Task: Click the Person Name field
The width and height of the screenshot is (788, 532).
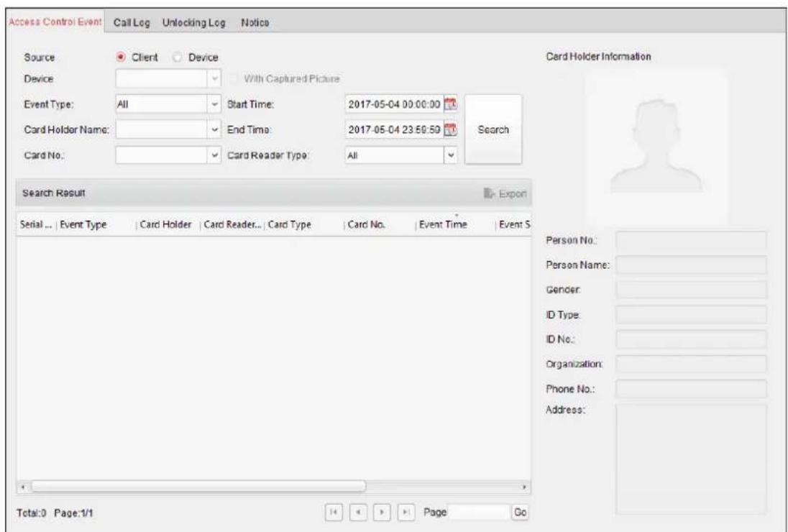Action: tap(691, 265)
